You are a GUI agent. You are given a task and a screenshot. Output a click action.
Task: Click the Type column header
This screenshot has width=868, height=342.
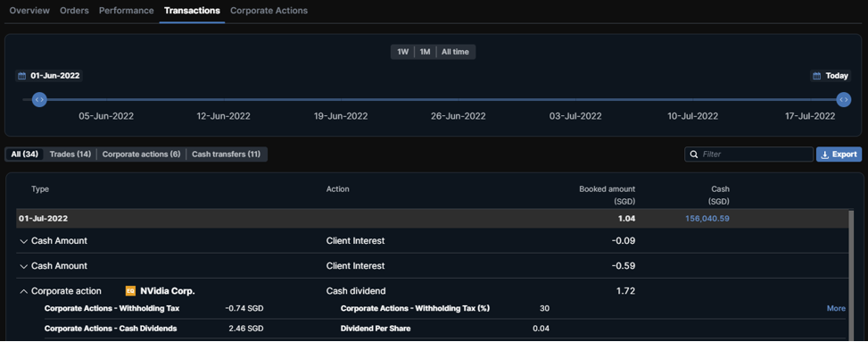[x=40, y=189]
